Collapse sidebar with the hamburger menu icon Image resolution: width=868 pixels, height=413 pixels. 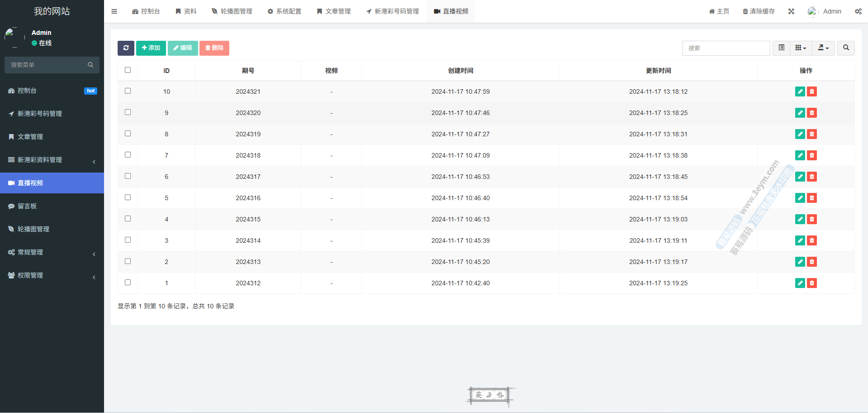[x=114, y=11]
